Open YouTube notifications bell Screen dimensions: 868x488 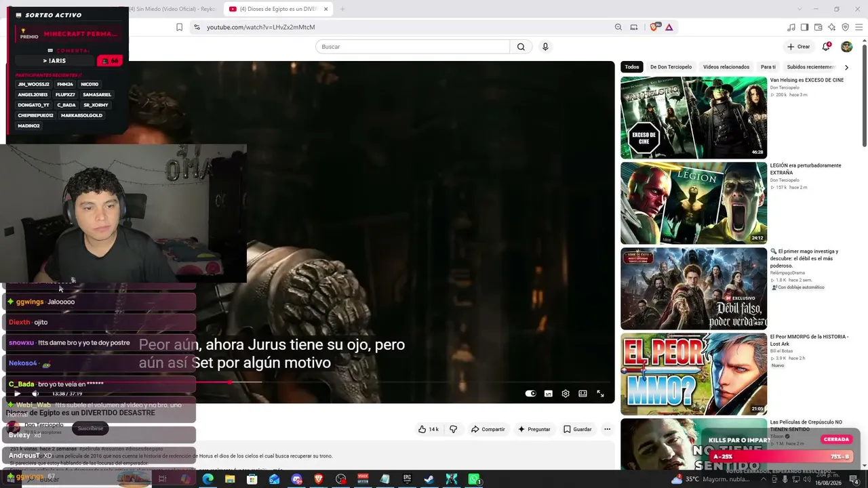point(826,47)
